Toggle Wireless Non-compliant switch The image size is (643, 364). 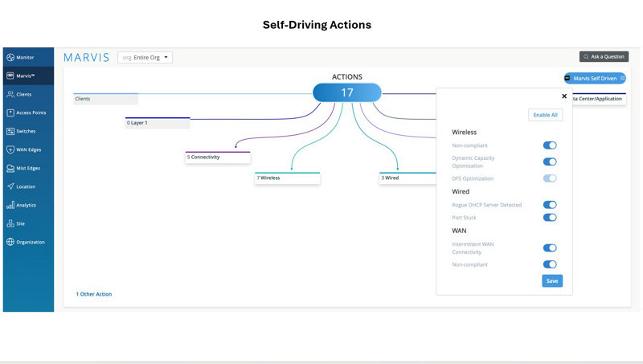(550, 145)
